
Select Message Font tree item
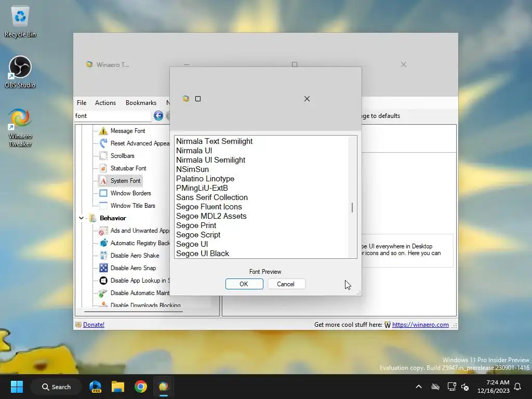point(128,131)
